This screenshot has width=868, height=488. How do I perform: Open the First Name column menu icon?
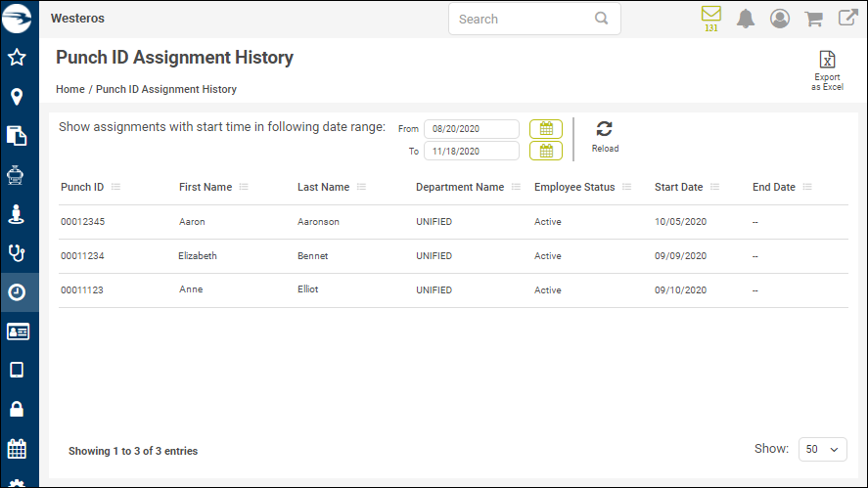[x=244, y=187]
